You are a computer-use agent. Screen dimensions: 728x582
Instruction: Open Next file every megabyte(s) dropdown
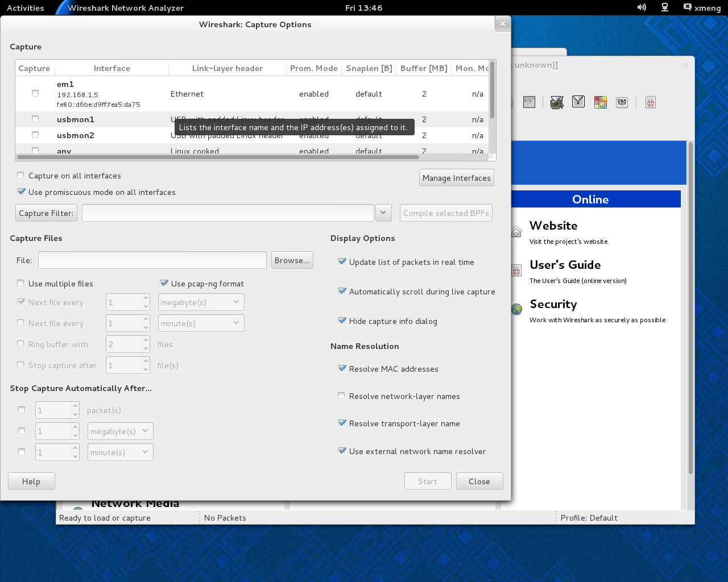(201, 302)
